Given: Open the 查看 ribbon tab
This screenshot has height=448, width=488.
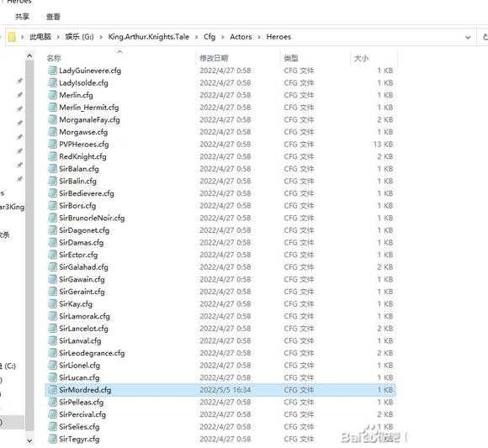Looking at the screenshot, I should click(x=53, y=17).
